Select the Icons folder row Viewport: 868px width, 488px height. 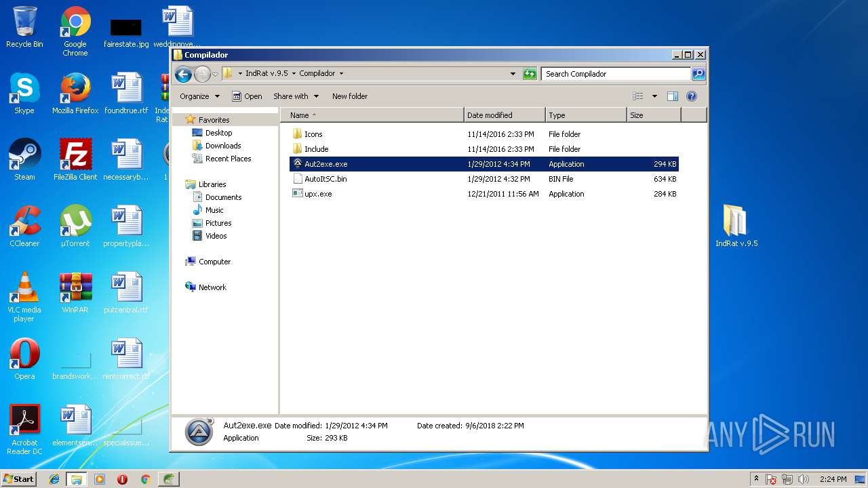click(484, 134)
